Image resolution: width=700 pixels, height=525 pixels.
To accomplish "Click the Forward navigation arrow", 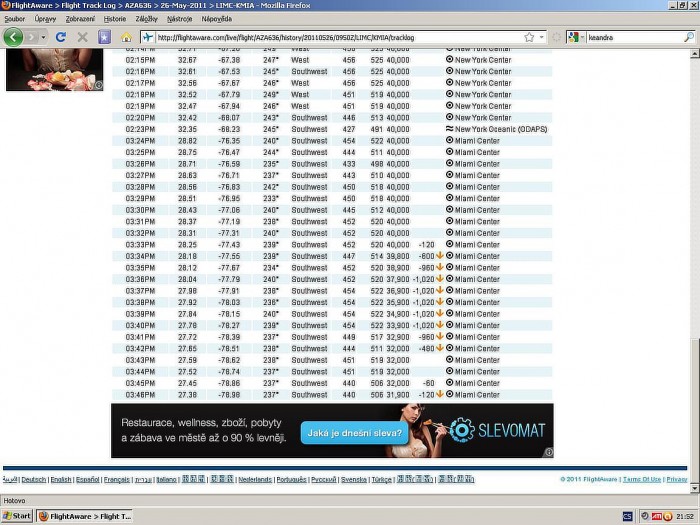I will coord(31,37).
